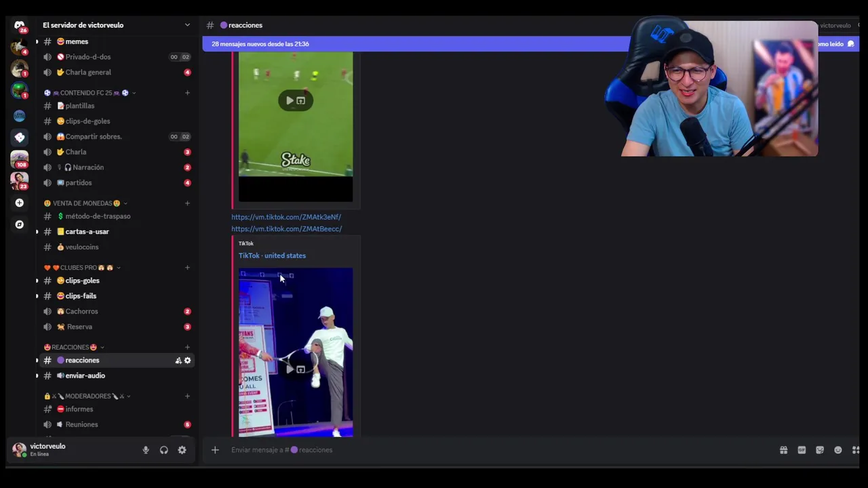Screen dimensions: 868x488
Task: Open User Settings gear icon
Action: pyautogui.click(x=182, y=450)
